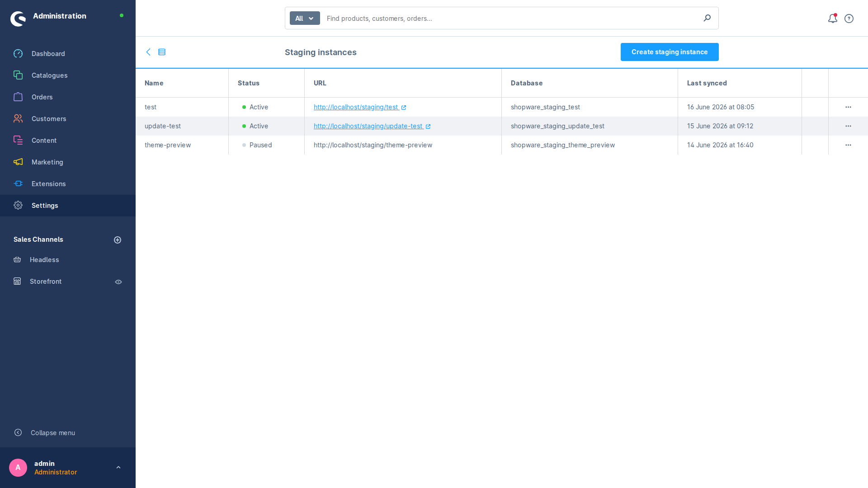The image size is (868, 488).
Task: Open actions menu for test row
Action: click(848, 107)
